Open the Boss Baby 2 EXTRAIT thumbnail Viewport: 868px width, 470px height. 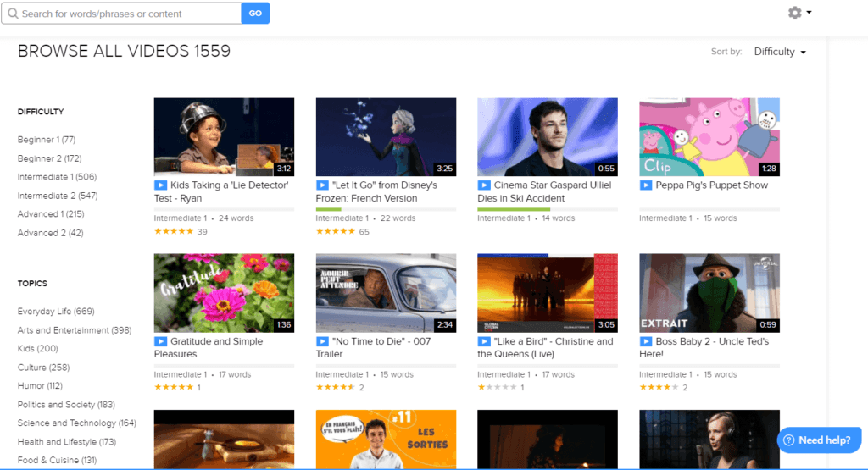tap(709, 293)
